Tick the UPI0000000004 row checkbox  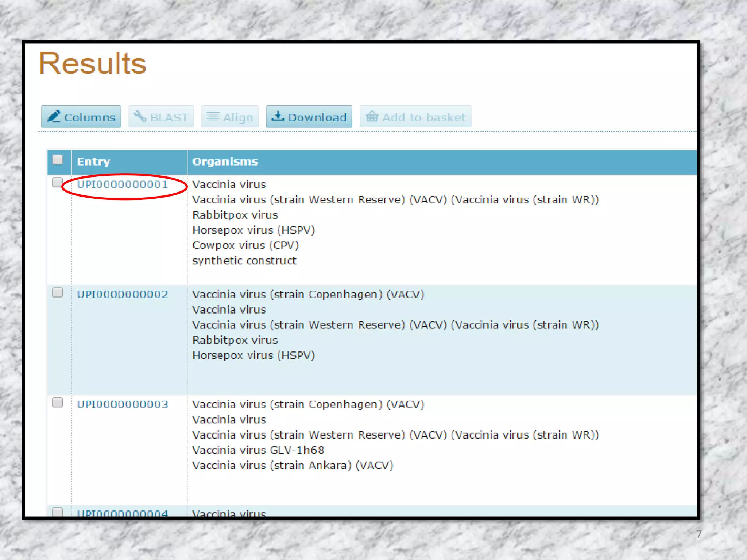click(x=58, y=512)
